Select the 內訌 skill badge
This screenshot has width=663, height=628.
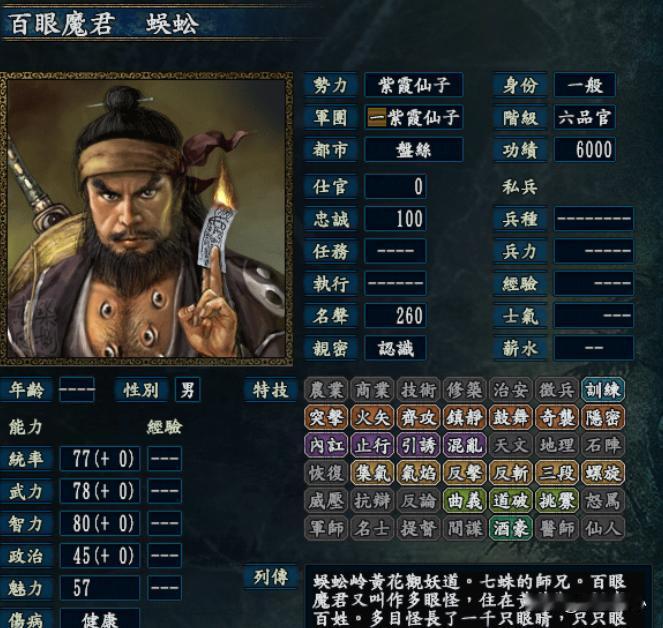click(326, 445)
